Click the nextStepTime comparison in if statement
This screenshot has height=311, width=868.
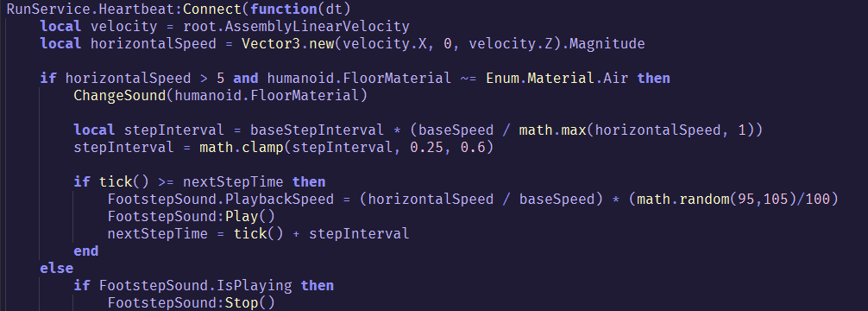coord(233,181)
